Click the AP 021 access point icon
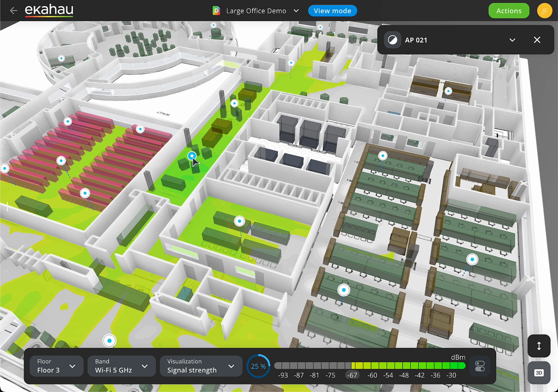The height and width of the screenshot is (392, 558). [x=393, y=40]
